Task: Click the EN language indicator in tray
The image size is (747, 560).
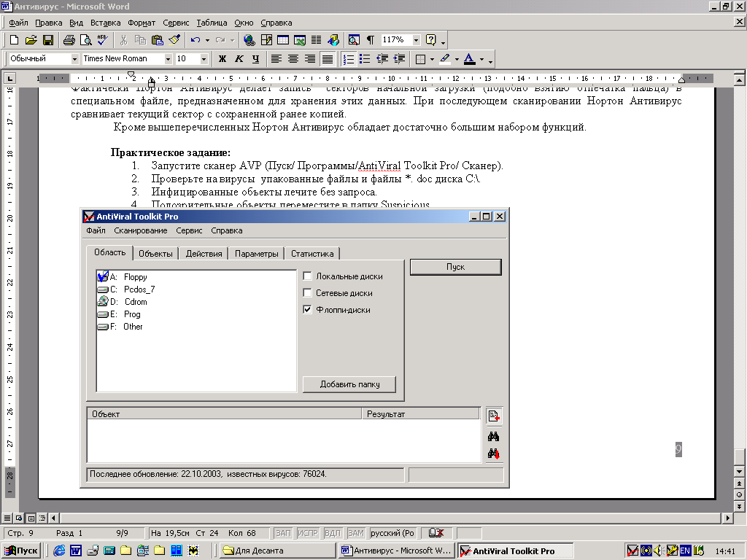Action: [685, 551]
